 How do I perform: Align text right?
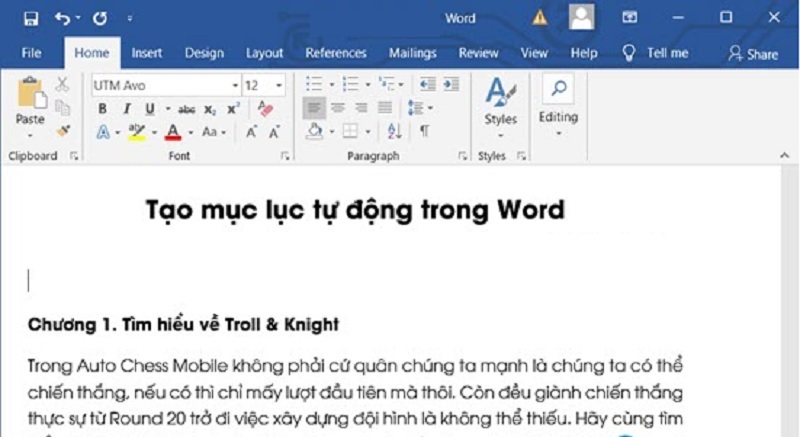point(361,108)
